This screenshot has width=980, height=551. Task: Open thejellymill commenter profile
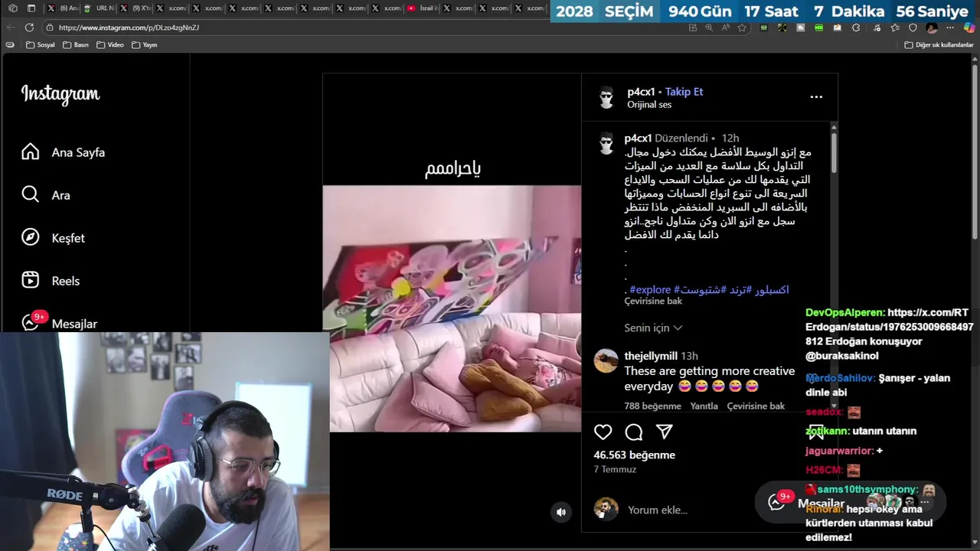(x=651, y=356)
